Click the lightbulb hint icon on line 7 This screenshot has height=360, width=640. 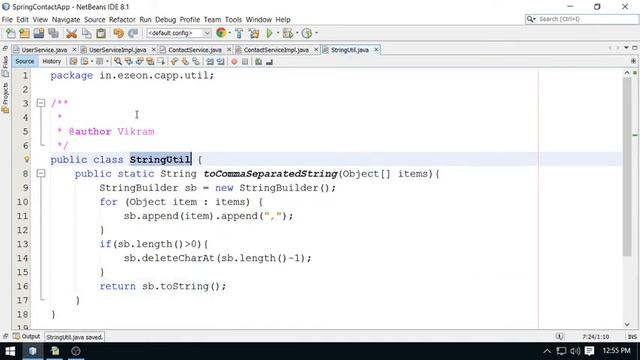tap(27, 160)
